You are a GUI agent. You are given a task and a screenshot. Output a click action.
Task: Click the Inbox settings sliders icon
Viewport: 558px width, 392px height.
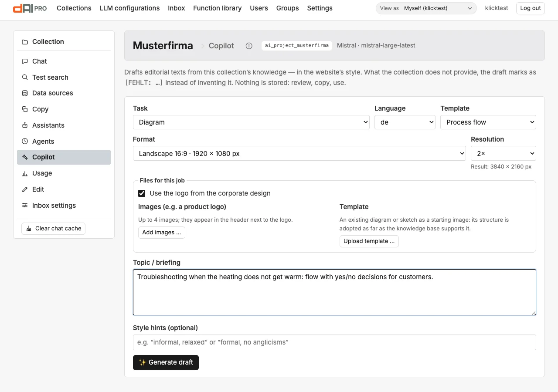point(25,205)
